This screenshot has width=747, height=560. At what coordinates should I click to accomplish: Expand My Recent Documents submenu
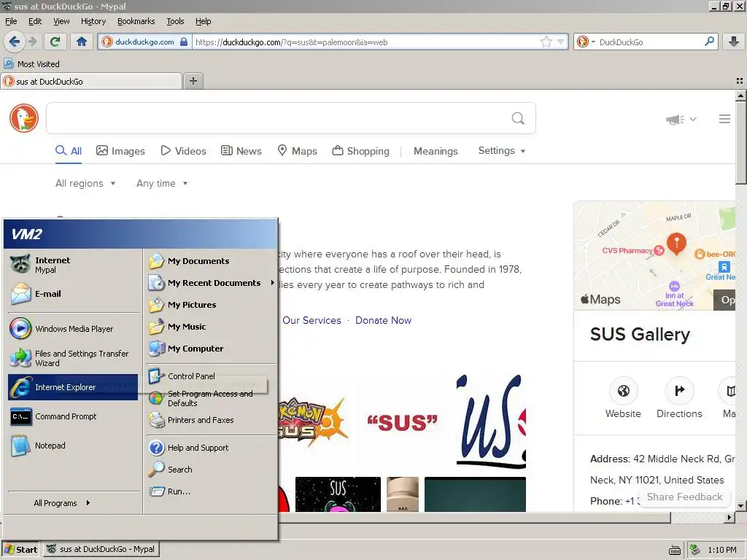click(x=211, y=283)
